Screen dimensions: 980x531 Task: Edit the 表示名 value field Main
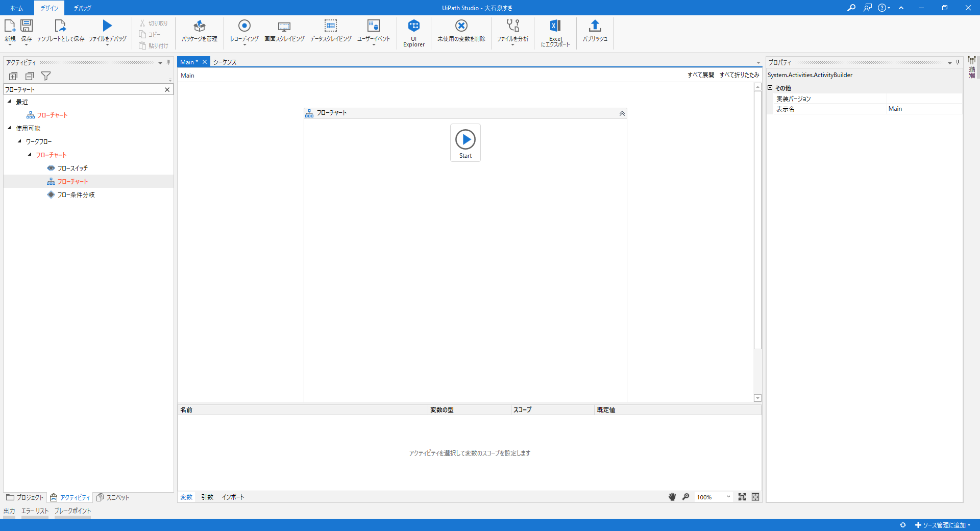(x=924, y=109)
